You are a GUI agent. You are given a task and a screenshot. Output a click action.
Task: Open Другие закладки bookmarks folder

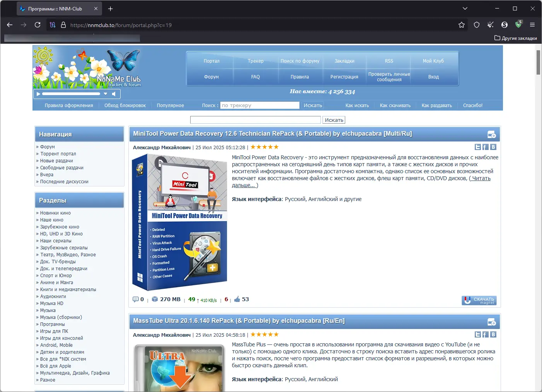516,38
